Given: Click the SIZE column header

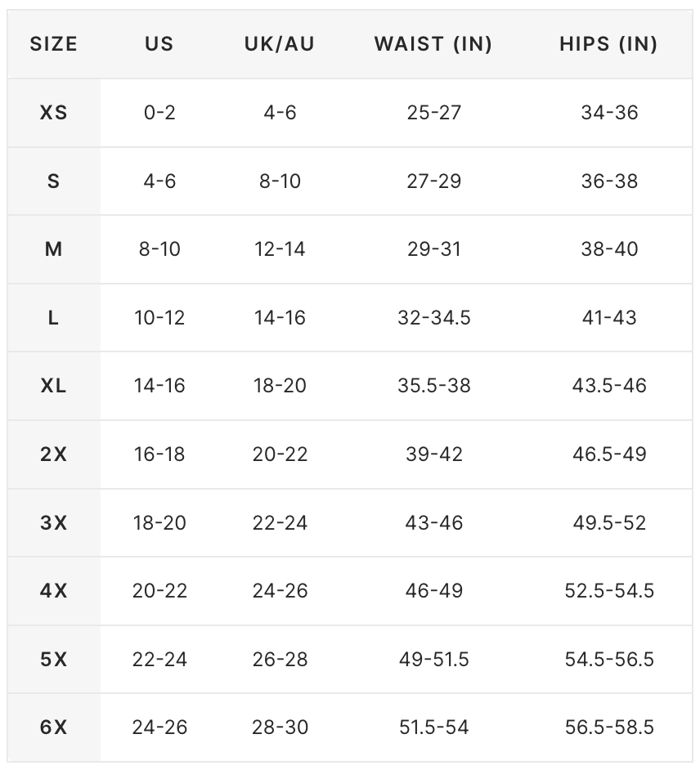Looking at the screenshot, I should 54,44.
